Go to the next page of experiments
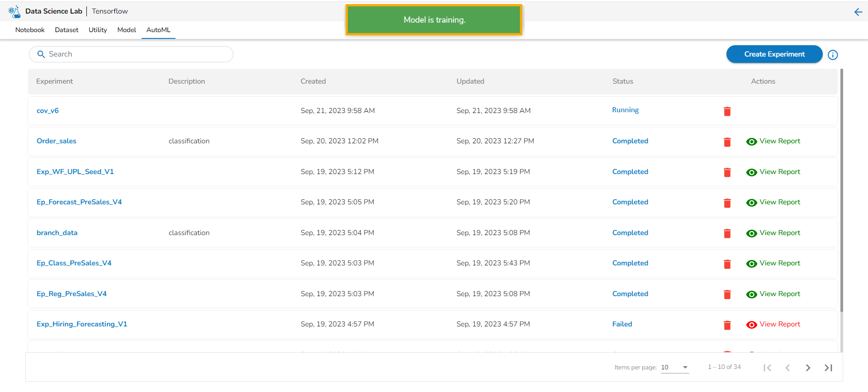The image size is (868, 392). [x=808, y=368]
